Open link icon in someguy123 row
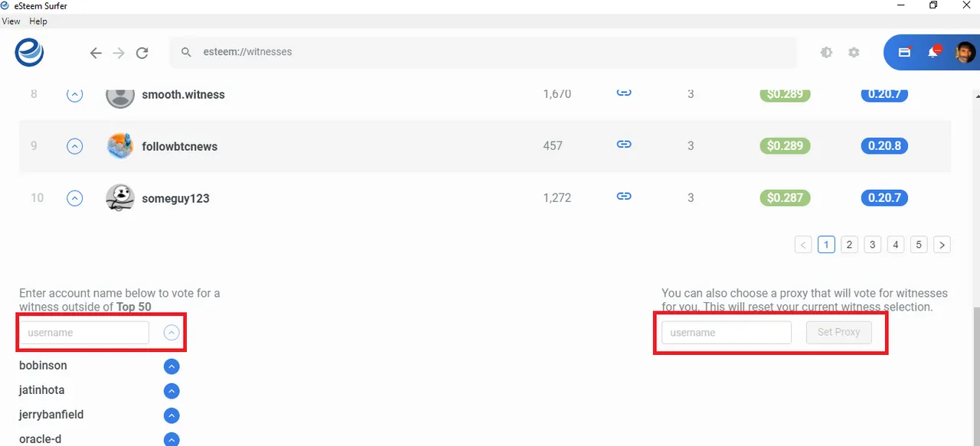This screenshot has width=980, height=446. click(624, 197)
